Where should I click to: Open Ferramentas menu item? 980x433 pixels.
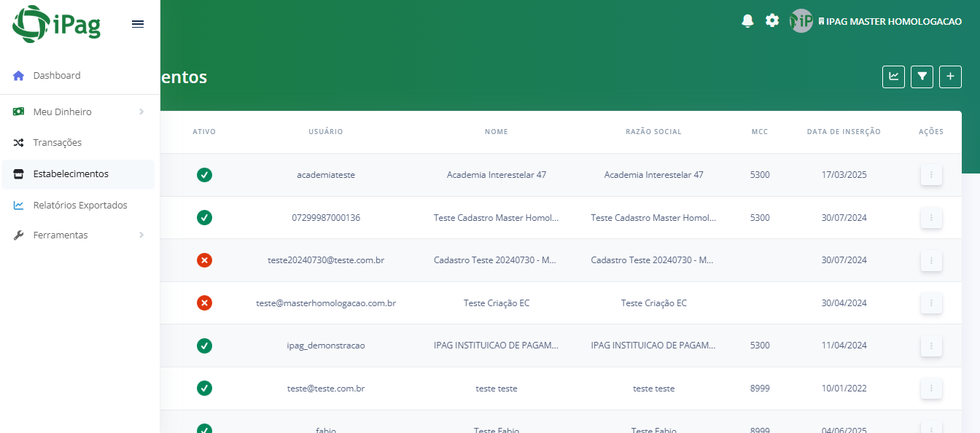[x=78, y=235]
